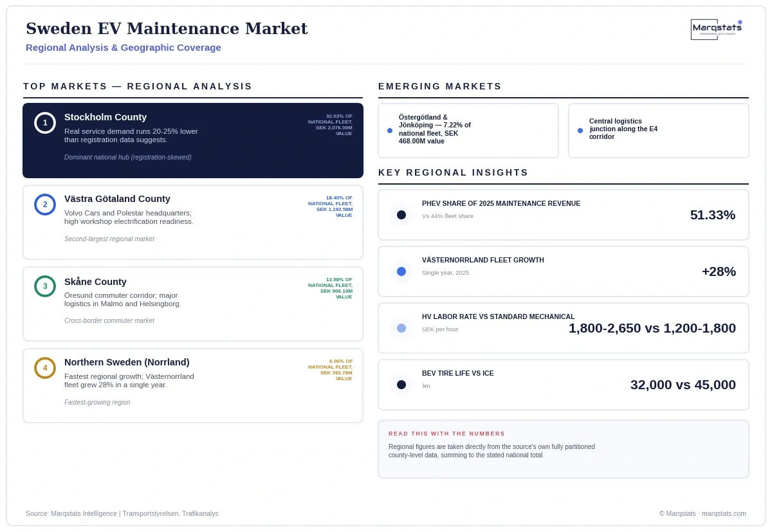
Task: Click the BEV Tire Life vs ICE label
Action: [x=458, y=373]
